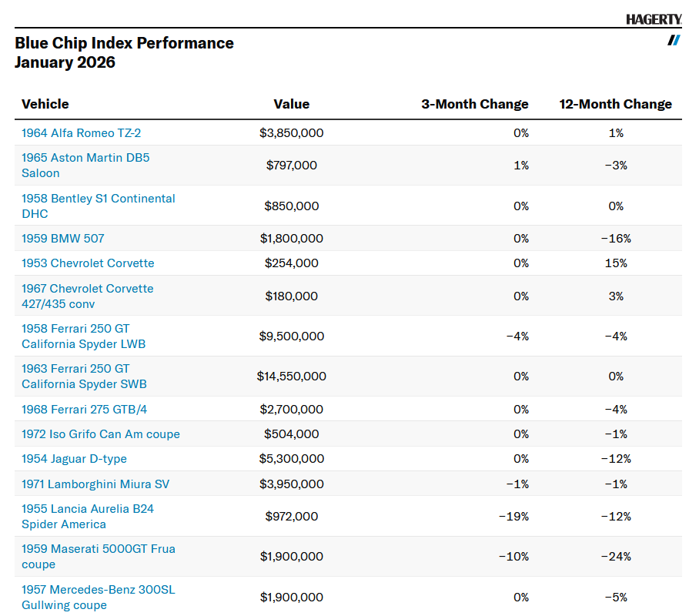Open the 1971 Lamborghini Miura SV link

click(95, 484)
